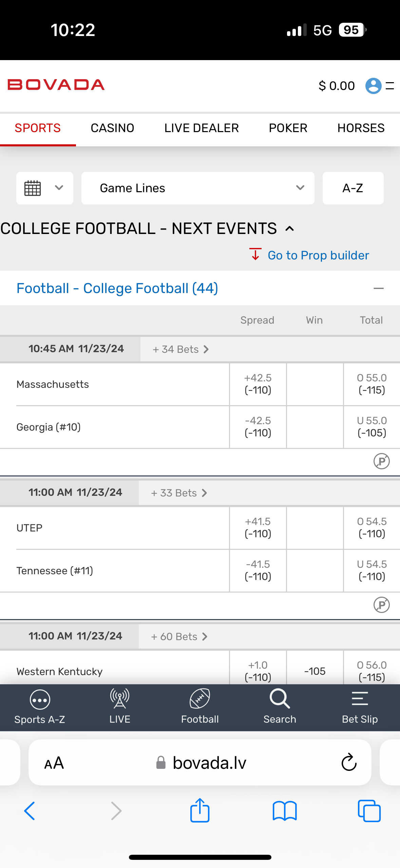The width and height of the screenshot is (400, 868).
Task: Open the Live Dealer tab
Action: [202, 128]
